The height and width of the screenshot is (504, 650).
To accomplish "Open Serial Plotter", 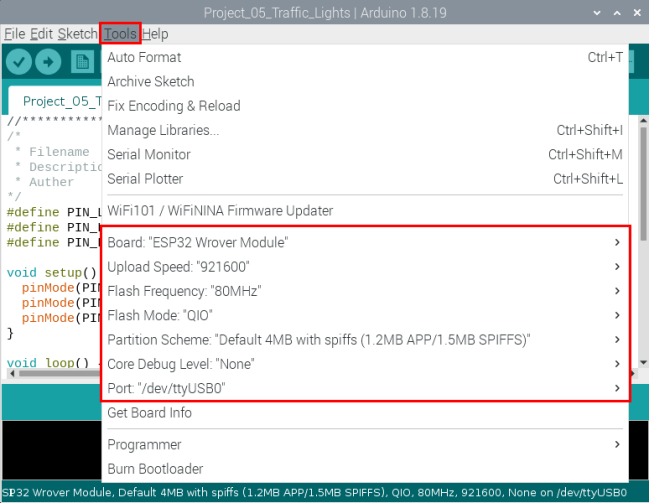I will point(365,179).
